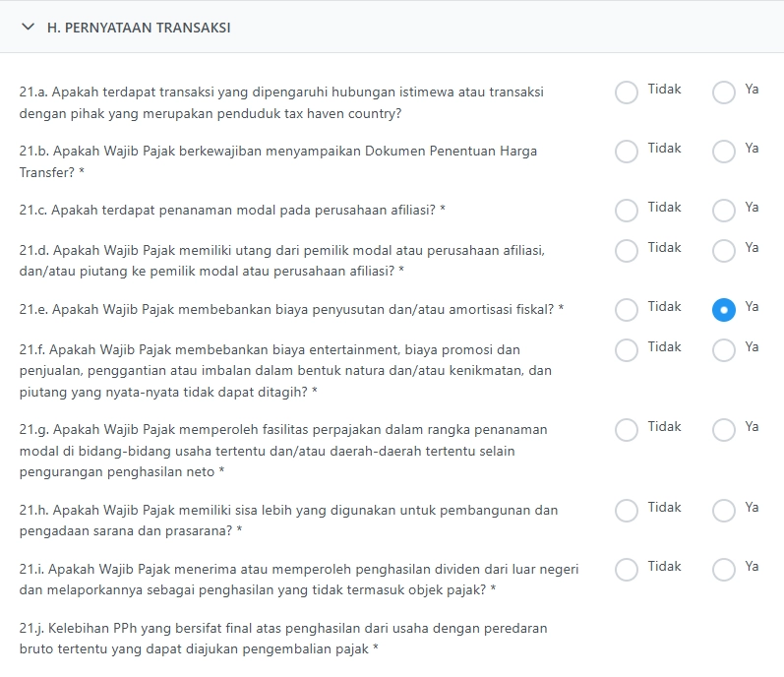Collapse the H. Pernyataan Transaksi section chevron
This screenshot has width=784, height=677.
[27, 28]
